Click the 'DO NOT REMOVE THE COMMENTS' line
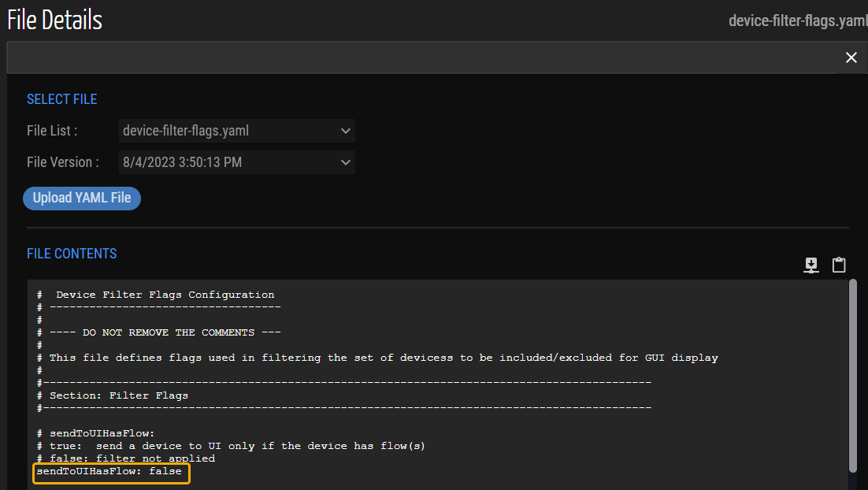This screenshot has width=868, height=490. click(159, 332)
